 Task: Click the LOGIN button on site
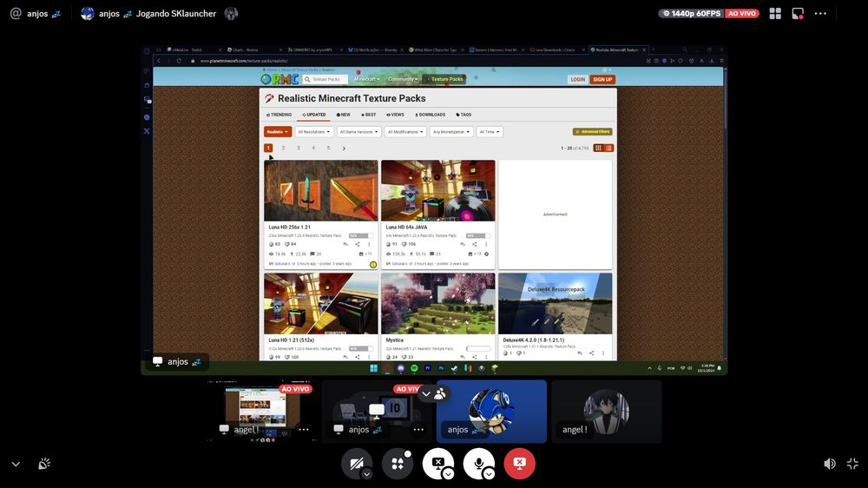tap(577, 79)
